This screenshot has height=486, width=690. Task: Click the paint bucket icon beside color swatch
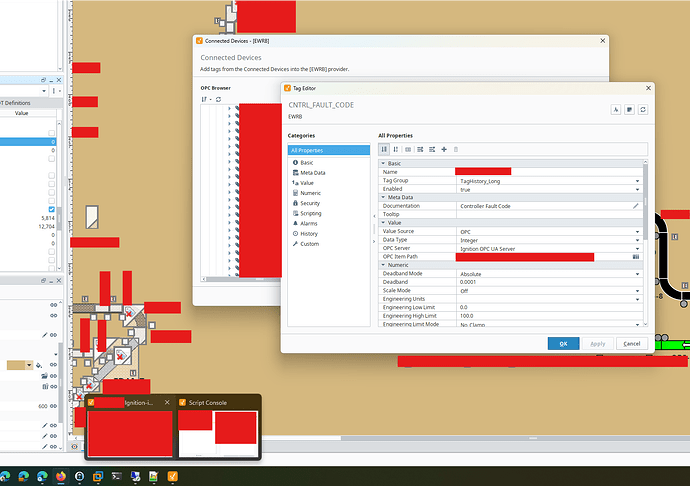pyautogui.click(x=39, y=365)
